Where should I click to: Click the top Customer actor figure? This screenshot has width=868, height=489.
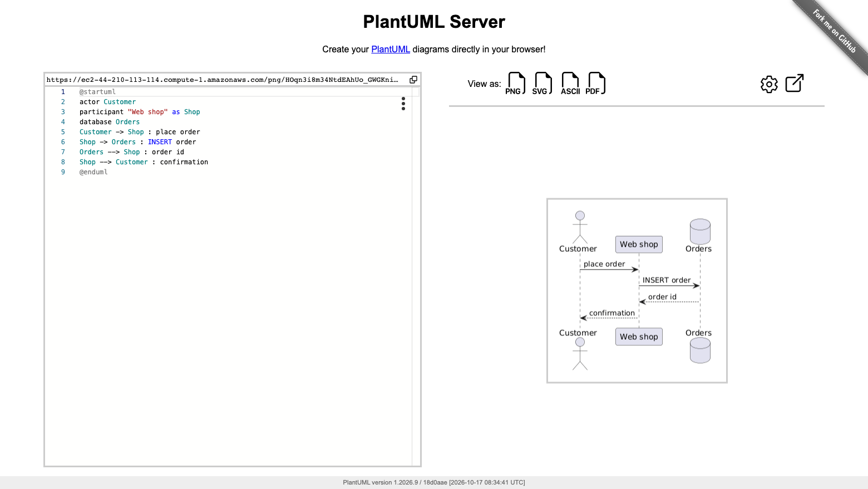580,227
